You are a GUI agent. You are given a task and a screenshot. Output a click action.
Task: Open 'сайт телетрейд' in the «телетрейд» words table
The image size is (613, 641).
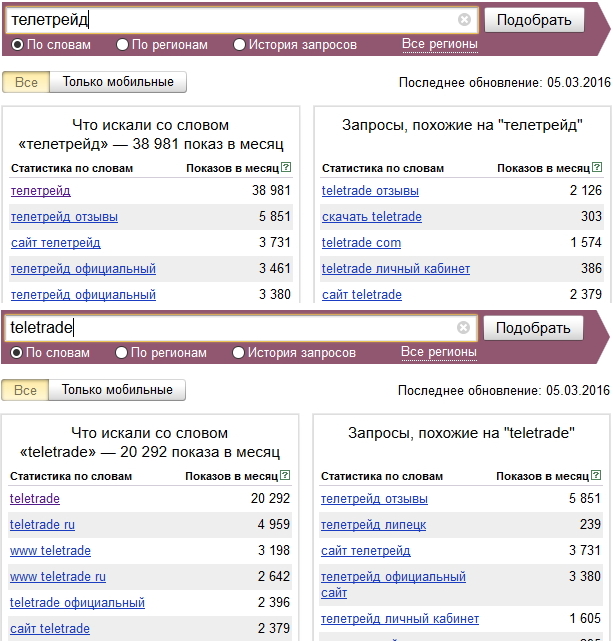[x=56, y=243]
